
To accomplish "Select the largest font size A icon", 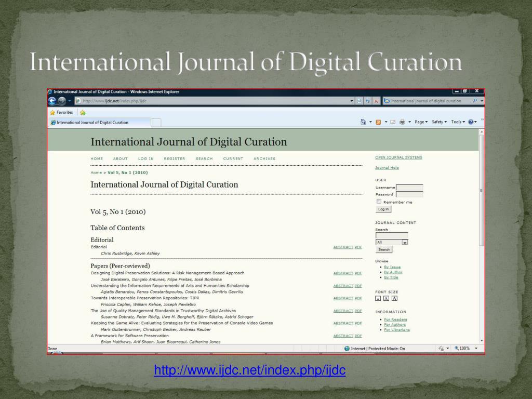I will 394,298.
